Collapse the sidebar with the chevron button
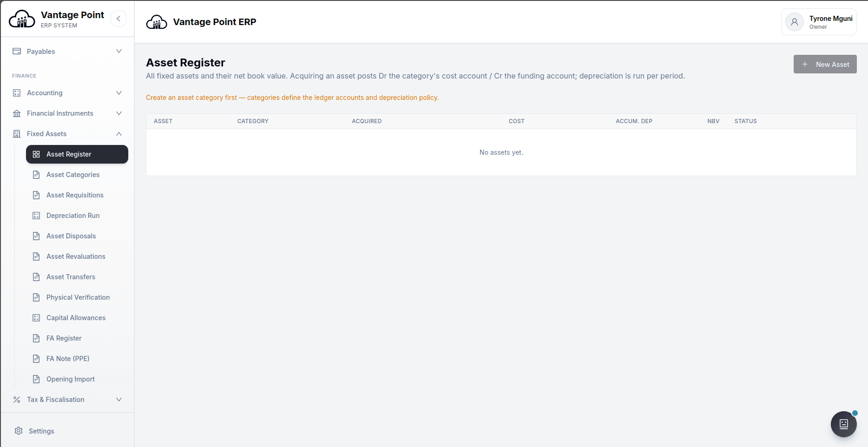The height and width of the screenshot is (447, 868). click(118, 19)
